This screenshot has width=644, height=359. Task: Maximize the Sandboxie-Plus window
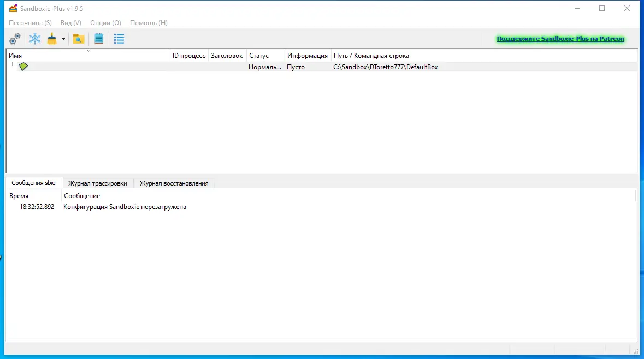pyautogui.click(x=602, y=8)
